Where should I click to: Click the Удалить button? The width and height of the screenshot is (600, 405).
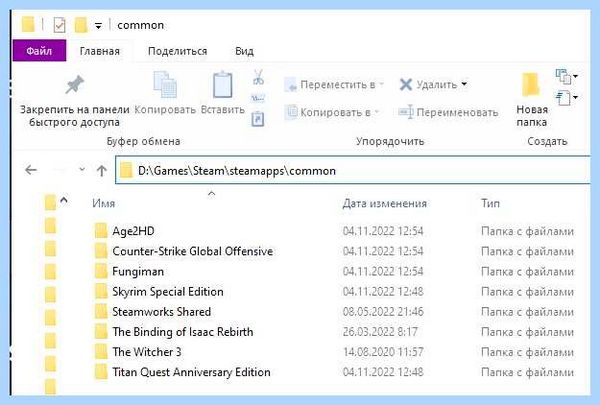coord(428,84)
